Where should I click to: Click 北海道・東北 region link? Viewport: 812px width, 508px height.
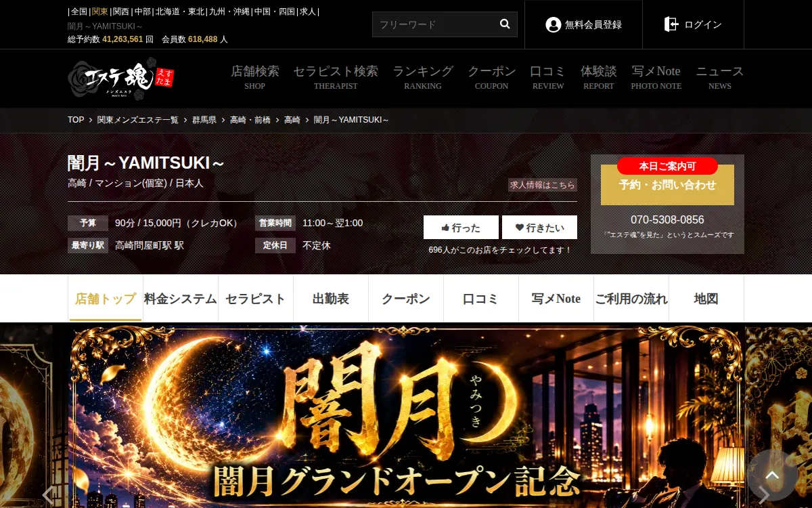180,12
